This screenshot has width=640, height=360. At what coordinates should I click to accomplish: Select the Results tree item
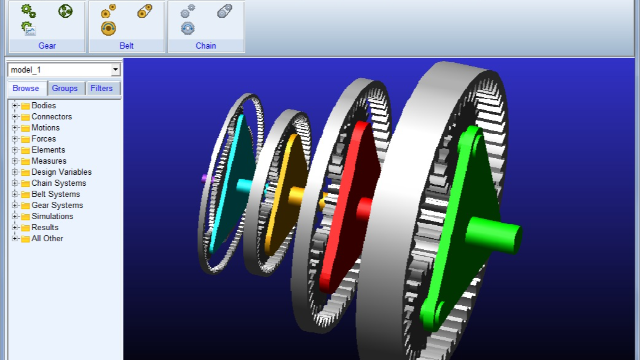pyautogui.click(x=45, y=227)
